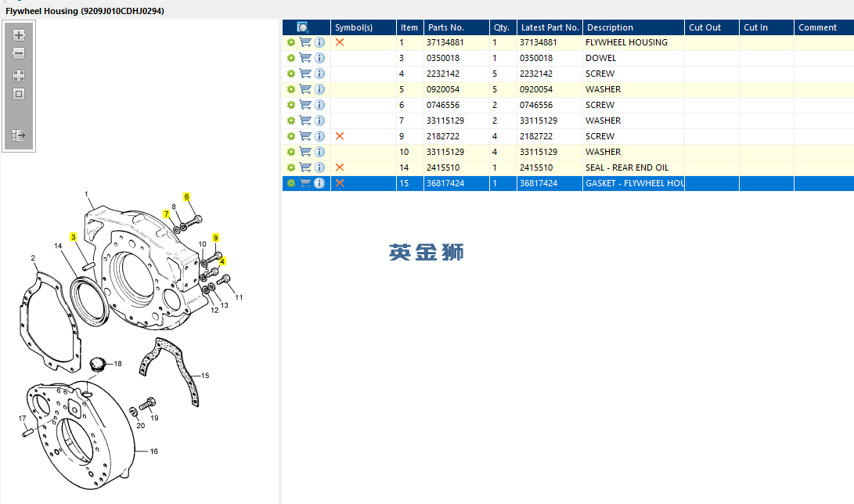
Task: Click the Symbol(s) column header
Action: tap(363, 27)
